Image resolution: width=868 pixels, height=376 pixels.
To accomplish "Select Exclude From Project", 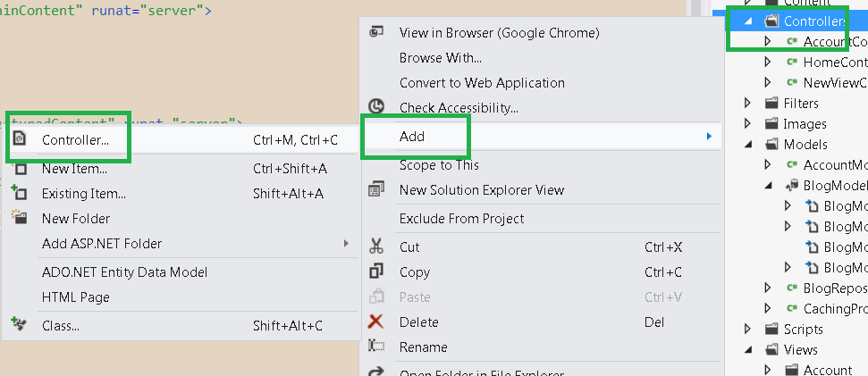I will click(461, 219).
